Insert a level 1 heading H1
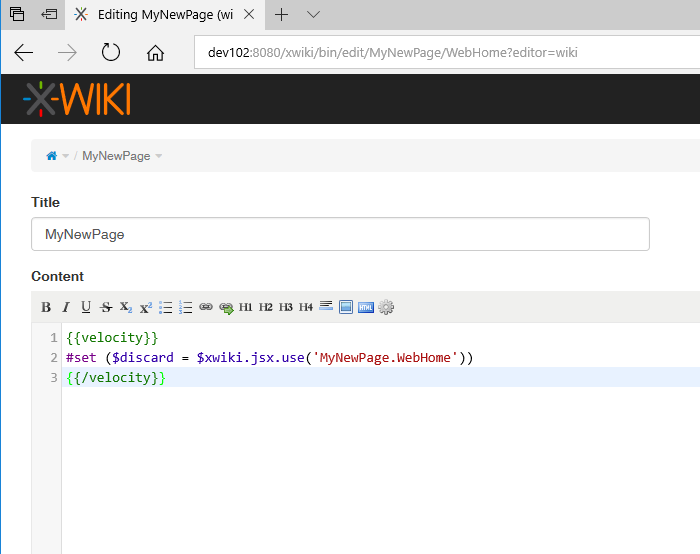700x554 pixels. [246, 307]
